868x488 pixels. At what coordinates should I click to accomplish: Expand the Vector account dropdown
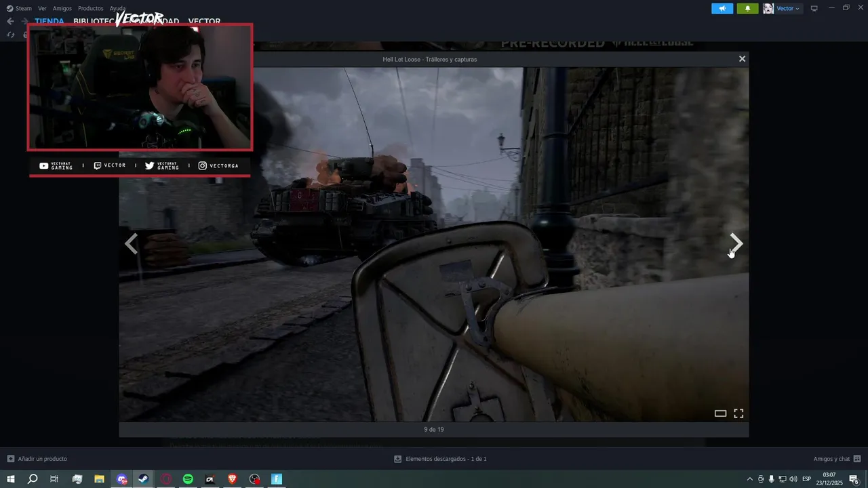[x=787, y=8]
